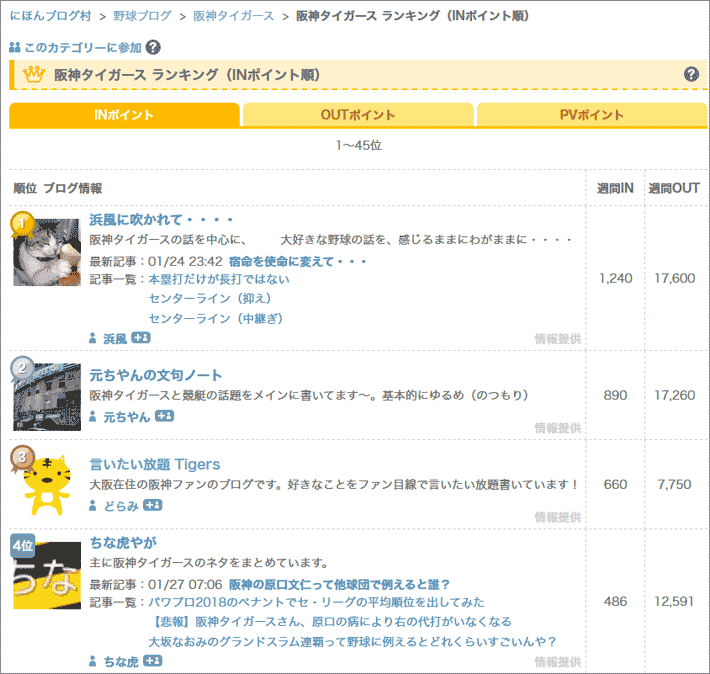
Task: Click weekly OUT value 17,260
Action: click(675, 395)
